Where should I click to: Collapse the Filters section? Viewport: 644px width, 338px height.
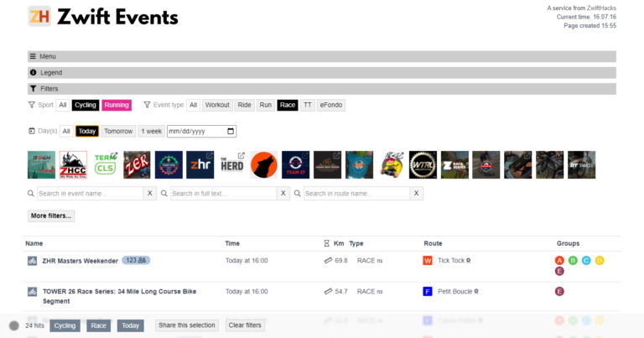click(x=322, y=89)
